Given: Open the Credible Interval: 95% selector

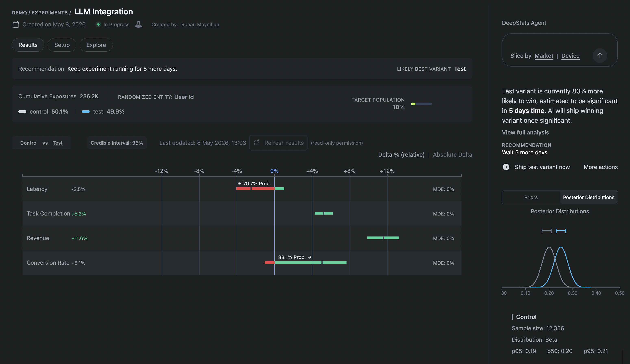Looking at the screenshot, I should (x=117, y=143).
